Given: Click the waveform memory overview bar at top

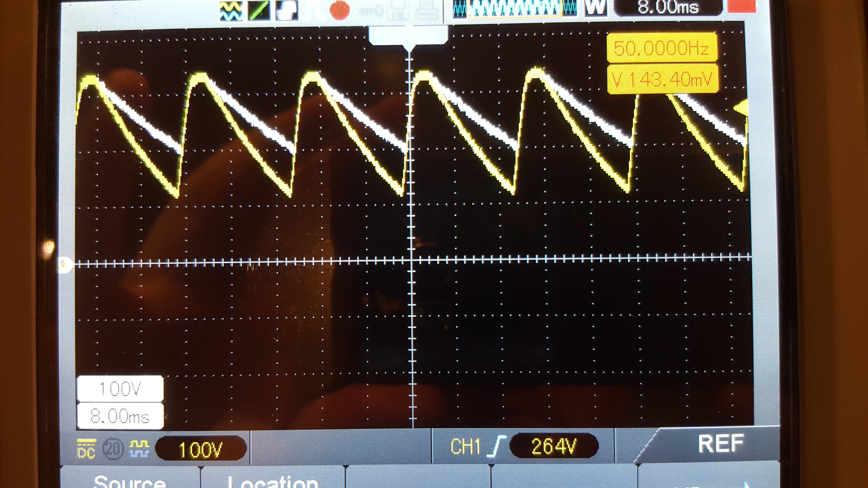Looking at the screenshot, I should (515, 7).
